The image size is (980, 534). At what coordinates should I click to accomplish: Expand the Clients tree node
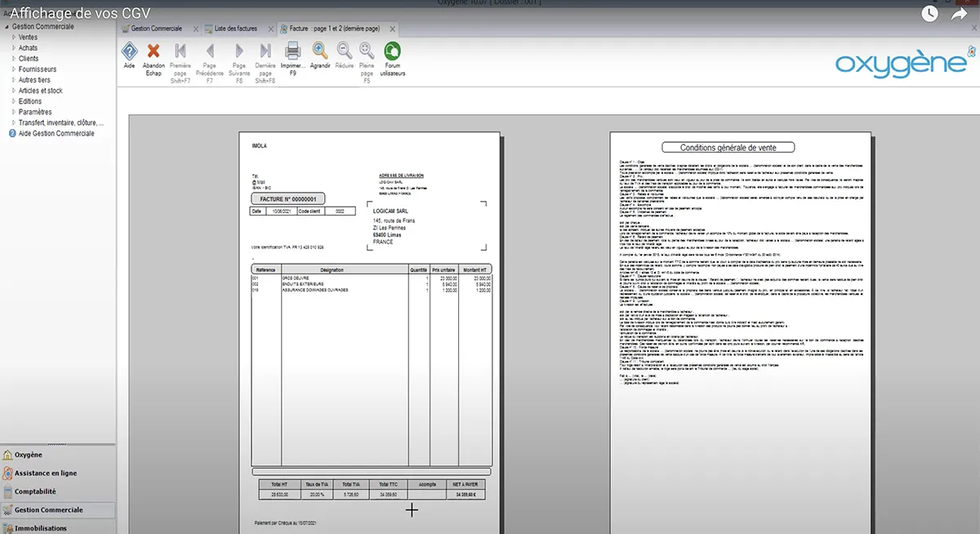tap(29, 59)
